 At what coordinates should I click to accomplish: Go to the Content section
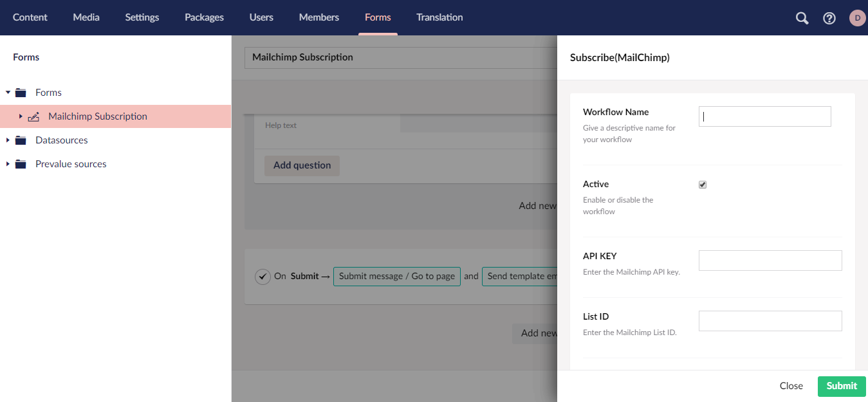pyautogui.click(x=30, y=17)
